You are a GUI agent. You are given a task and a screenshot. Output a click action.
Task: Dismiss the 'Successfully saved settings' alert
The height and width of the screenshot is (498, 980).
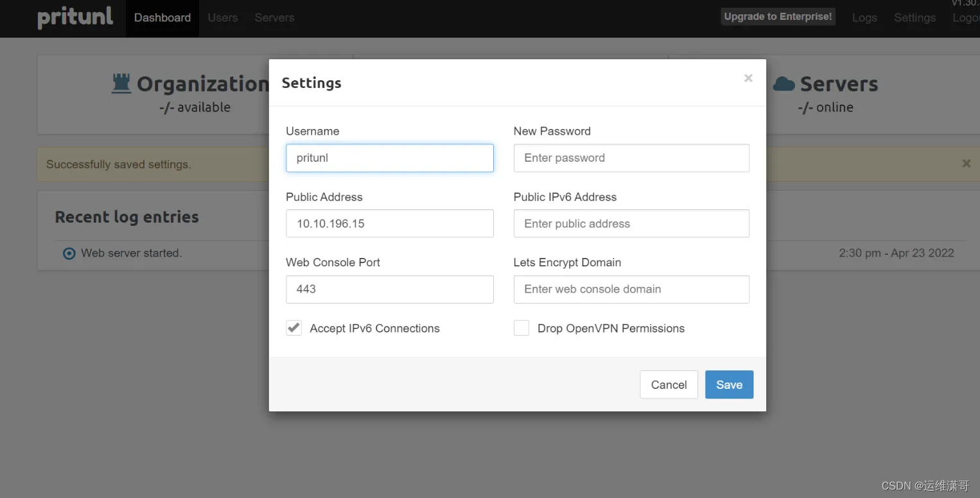coord(966,164)
